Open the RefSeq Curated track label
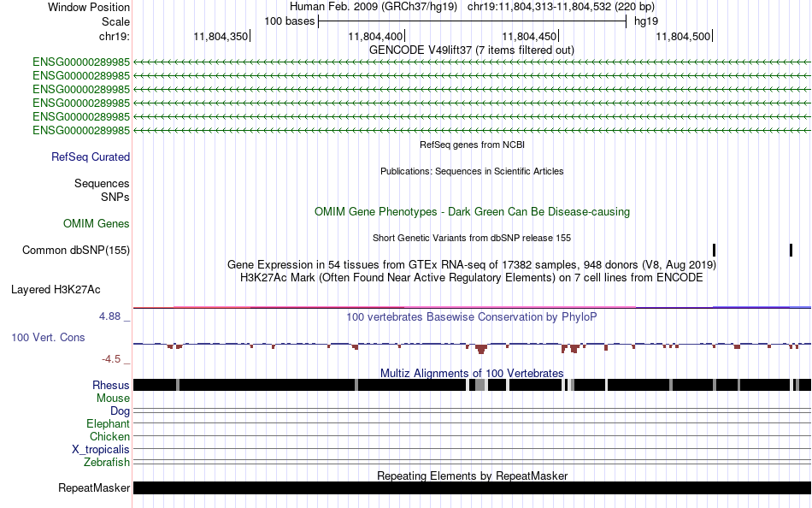This screenshot has height=508, width=812. pyautogui.click(x=90, y=157)
